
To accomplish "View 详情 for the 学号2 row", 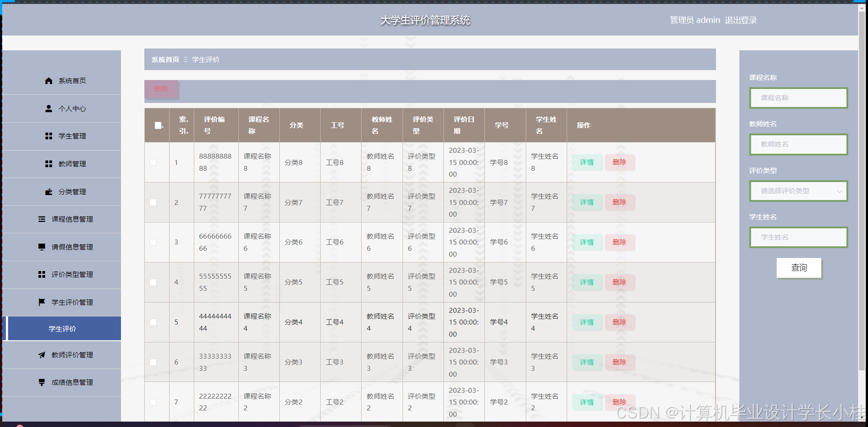I will (587, 402).
